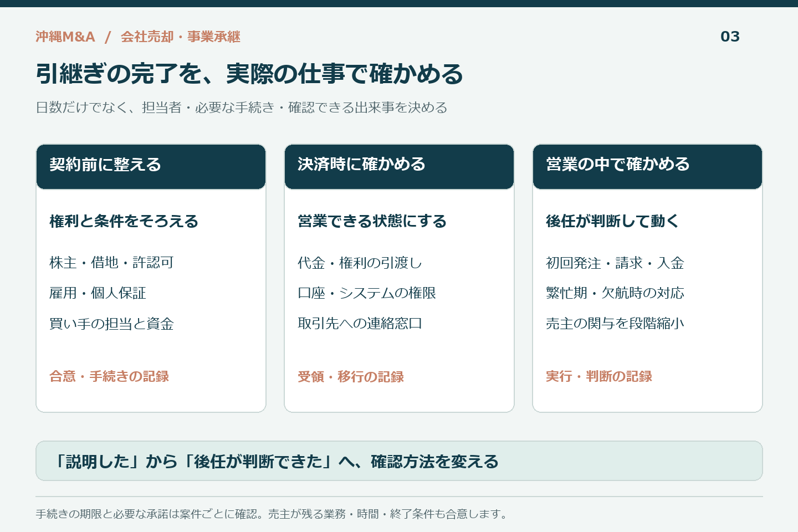The width and height of the screenshot is (798, 532).
Task: Click the orange label 受領・移行の記録
Action: click(351, 377)
